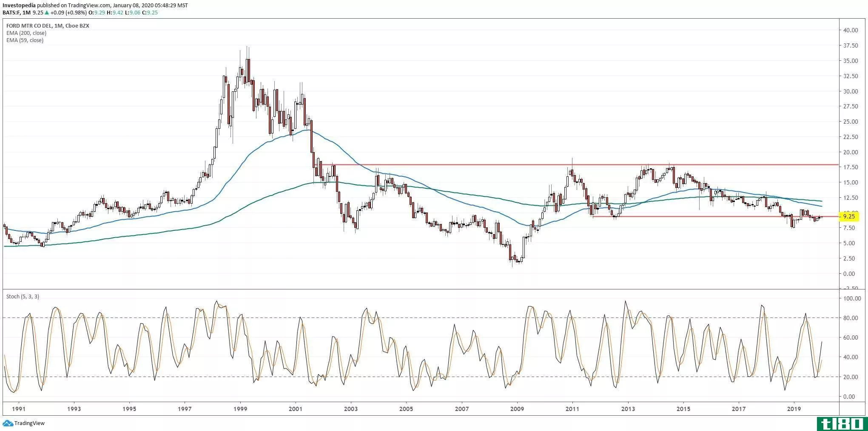Click 20.00 on the stochastic pane axis
Viewport: 868px width, 431px height.
850,377
